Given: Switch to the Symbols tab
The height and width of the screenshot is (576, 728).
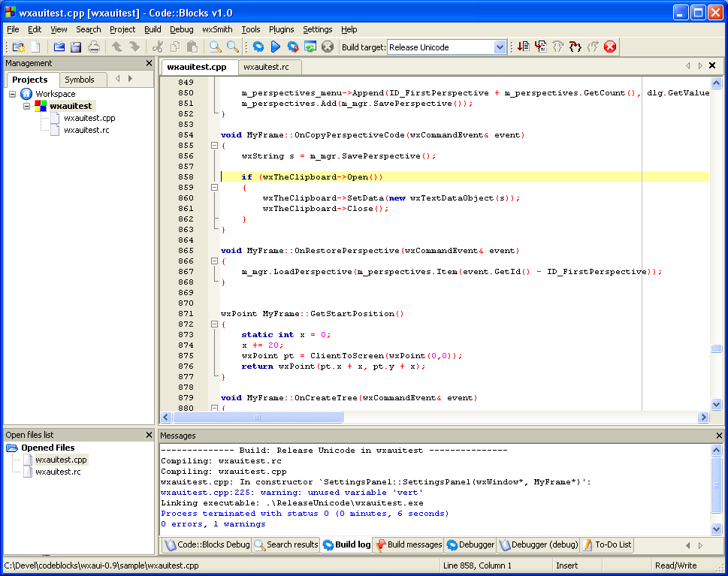Looking at the screenshot, I should (80, 80).
